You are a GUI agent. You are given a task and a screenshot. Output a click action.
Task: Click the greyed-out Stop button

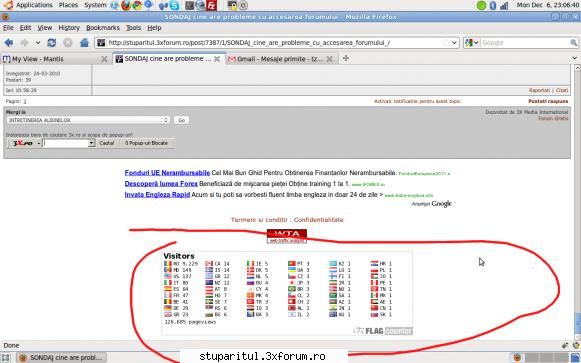[68, 43]
